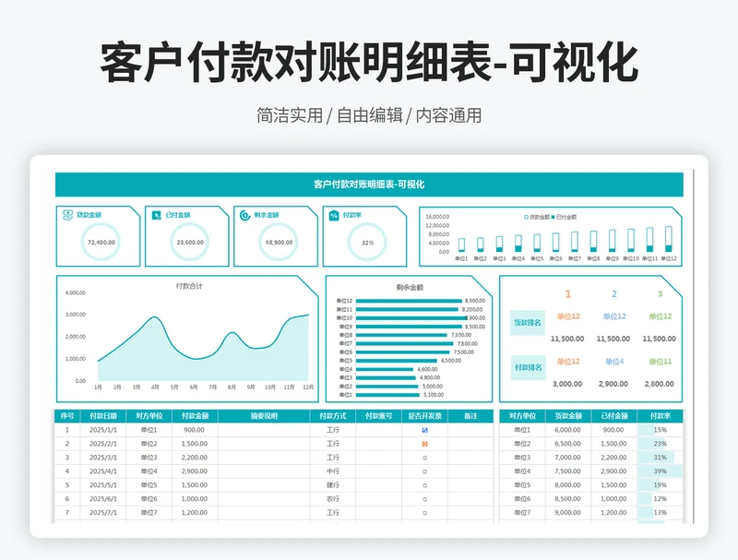This screenshot has width=738, height=560.
Task: Select the 2025/7/1 date cell
Action: coord(103,513)
